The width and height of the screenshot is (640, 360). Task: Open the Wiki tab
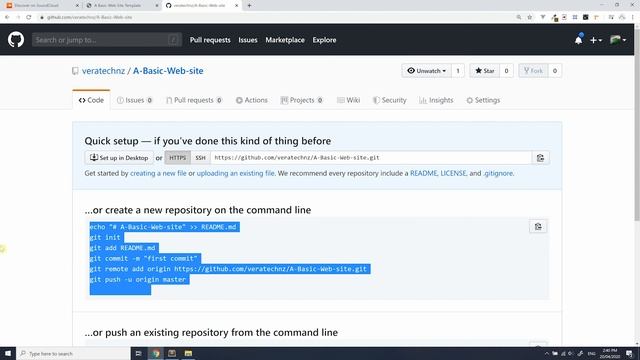[348, 100]
